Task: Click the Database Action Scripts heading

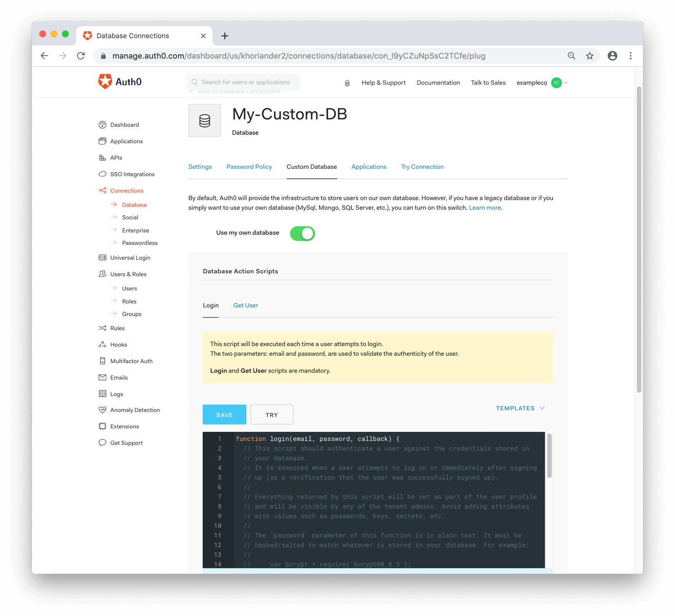Action: 240,271
